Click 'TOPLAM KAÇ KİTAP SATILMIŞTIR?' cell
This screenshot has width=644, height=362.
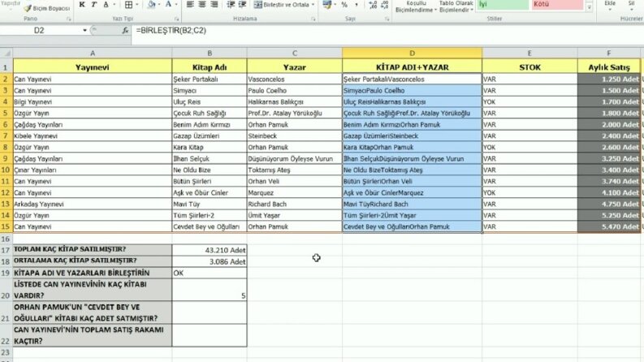(x=93, y=249)
